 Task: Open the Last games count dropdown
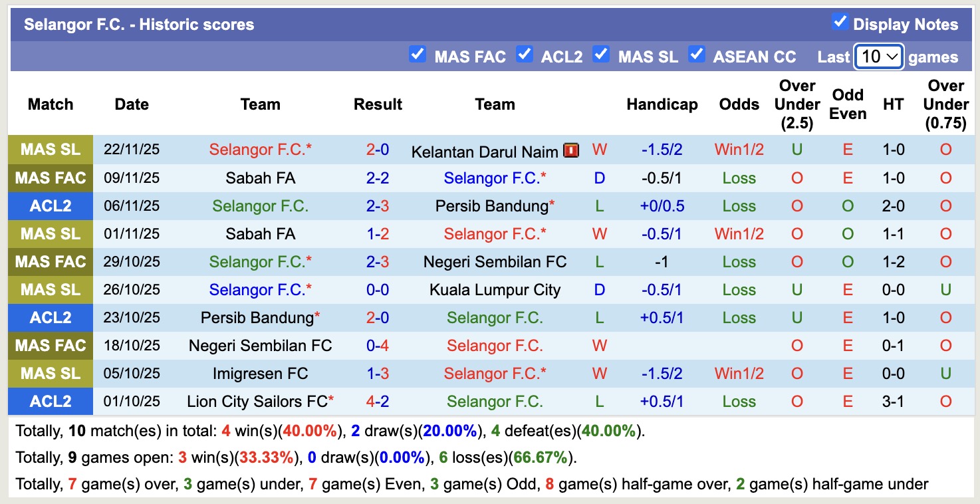(878, 57)
